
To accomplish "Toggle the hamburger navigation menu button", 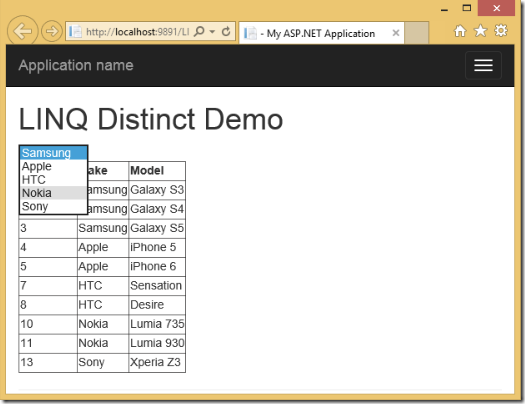I will pos(483,65).
